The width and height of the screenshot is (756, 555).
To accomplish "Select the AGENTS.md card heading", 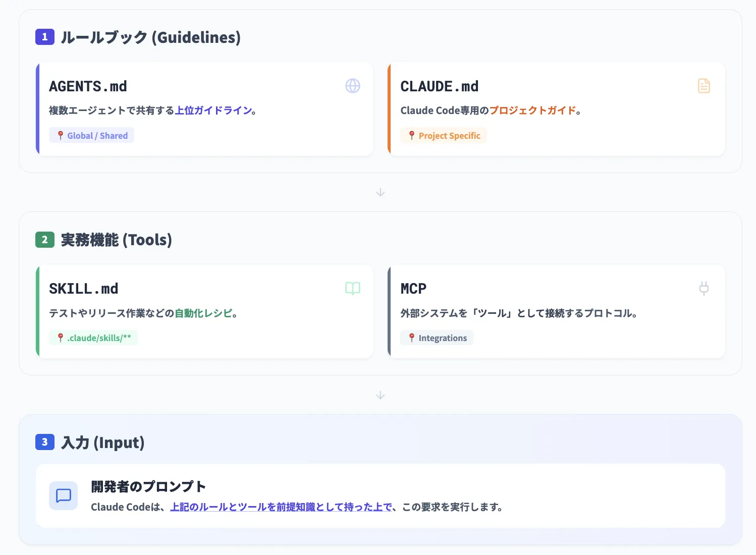I will [88, 86].
